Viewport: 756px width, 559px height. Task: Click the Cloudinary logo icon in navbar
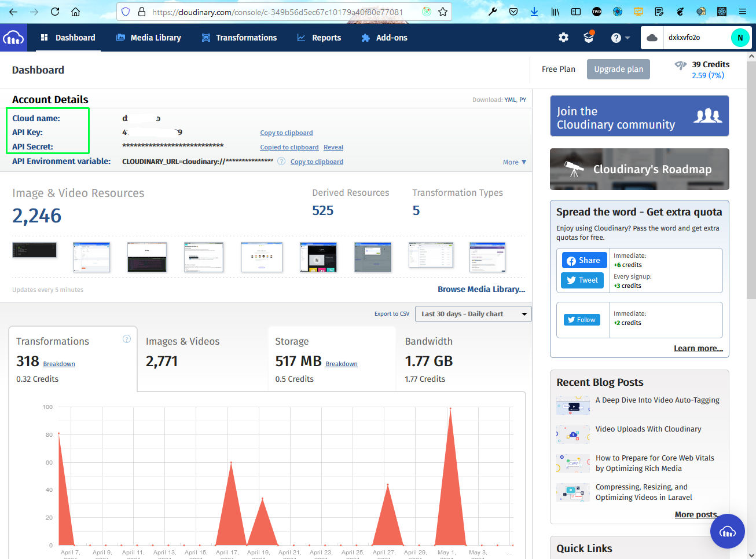(x=13, y=38)
